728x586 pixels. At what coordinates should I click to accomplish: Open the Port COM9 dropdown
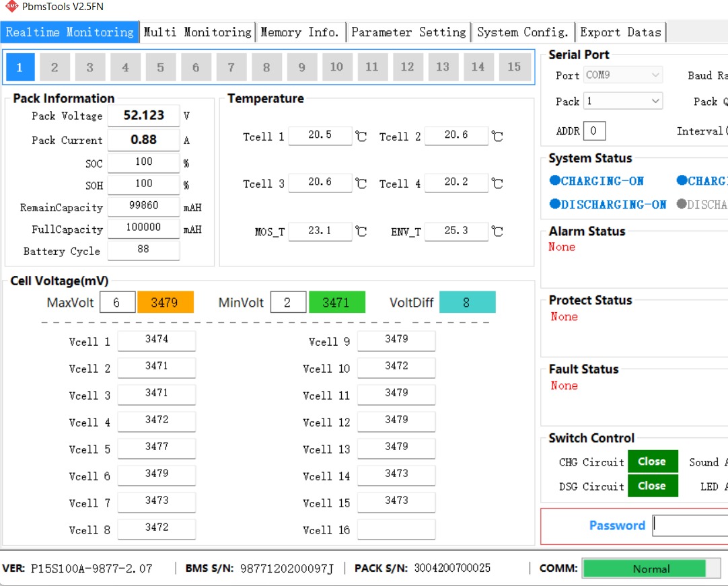622,75
